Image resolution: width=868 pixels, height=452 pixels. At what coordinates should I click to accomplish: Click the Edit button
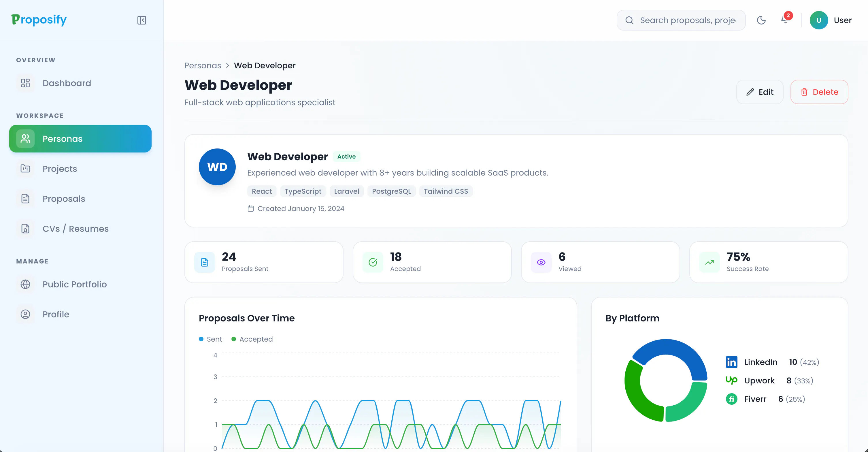tap(760, 92)
